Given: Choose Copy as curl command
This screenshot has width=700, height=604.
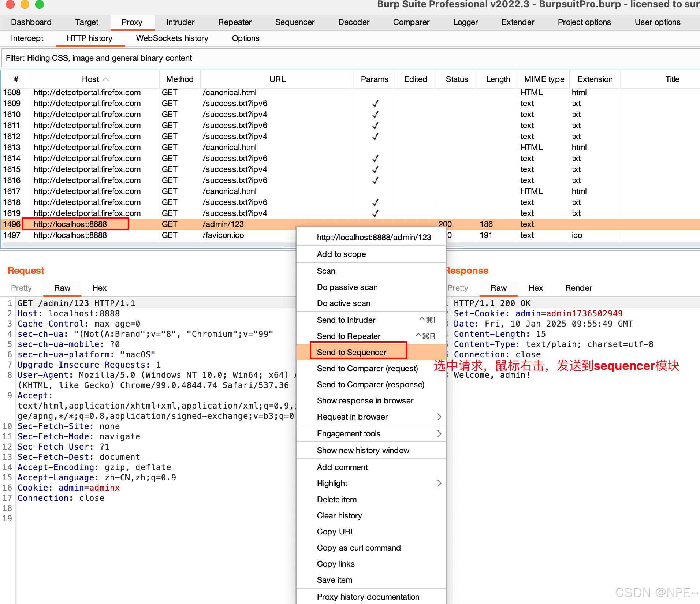Looking at the screenshot, I should coord(371,548).
